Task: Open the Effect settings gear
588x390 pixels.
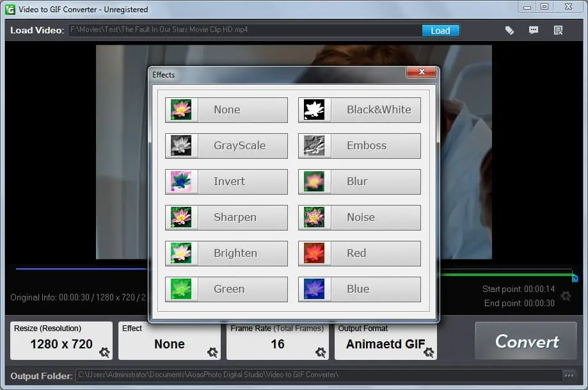Action: coord(212,352)
